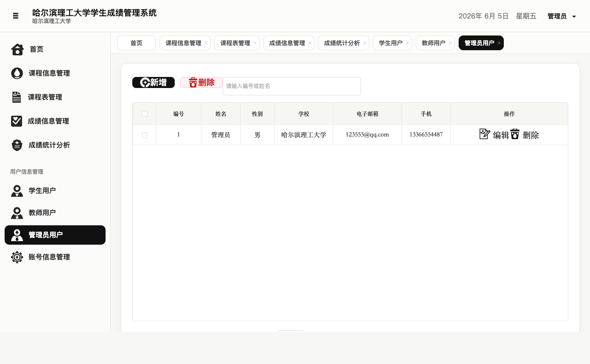Open the 管理员 account dropdown arrow

(x=574, y=17)
